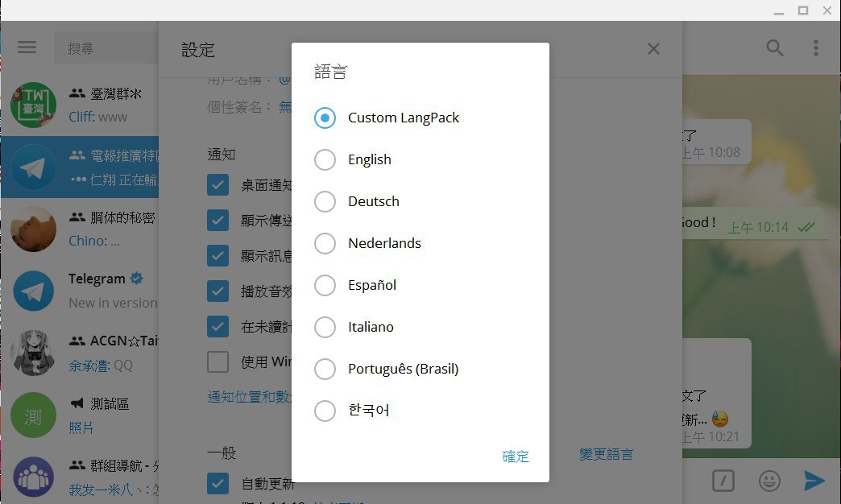Click the send message arrow icon
Viewport: 841px width, 504px height.
click(x=814, y=481)
